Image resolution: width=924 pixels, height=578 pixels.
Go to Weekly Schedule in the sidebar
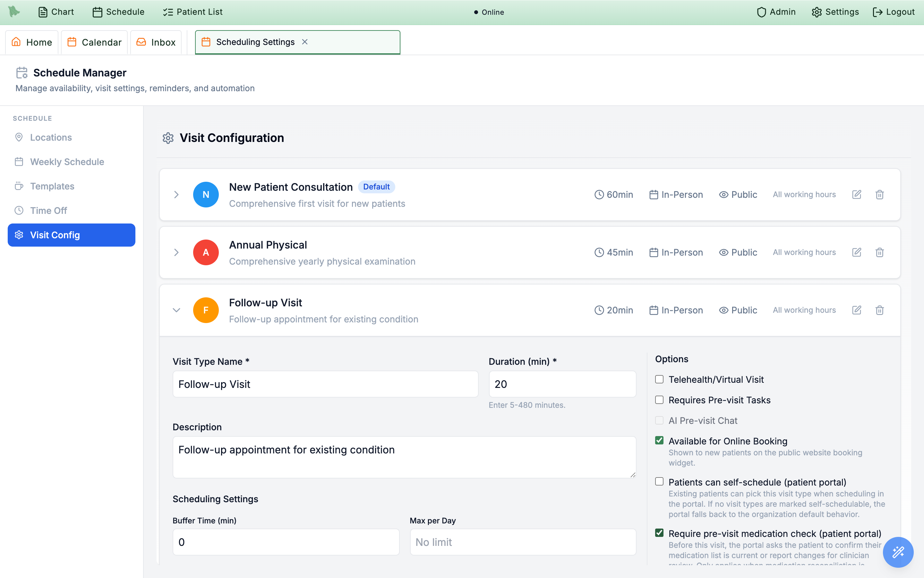72,162
